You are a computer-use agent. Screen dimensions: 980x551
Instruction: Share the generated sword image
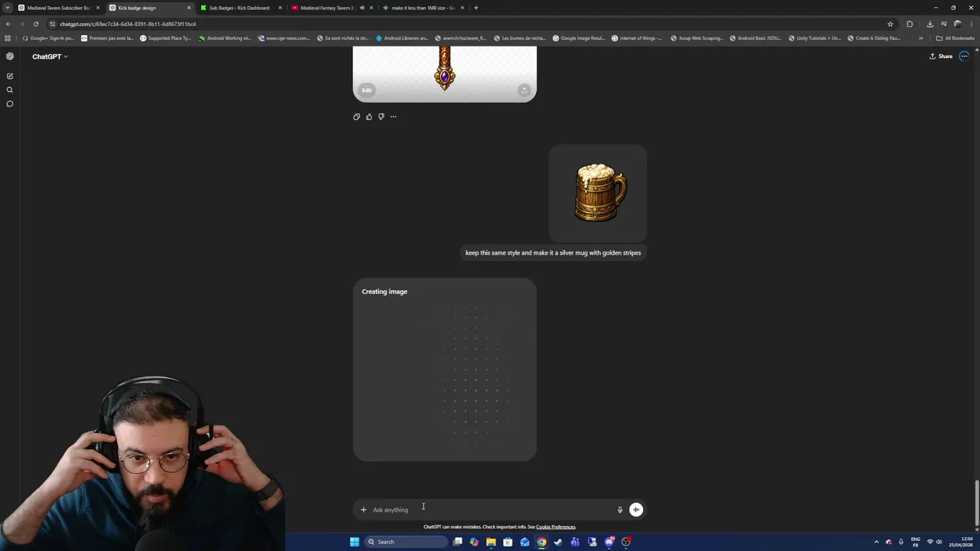524,90
